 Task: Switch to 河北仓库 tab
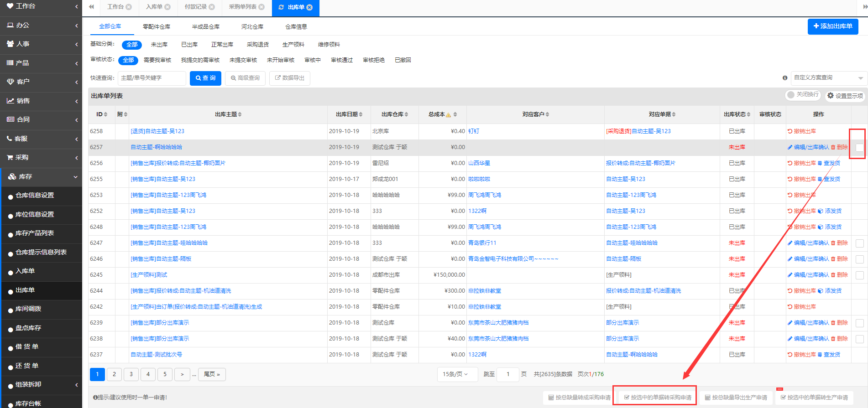(252, 27)
